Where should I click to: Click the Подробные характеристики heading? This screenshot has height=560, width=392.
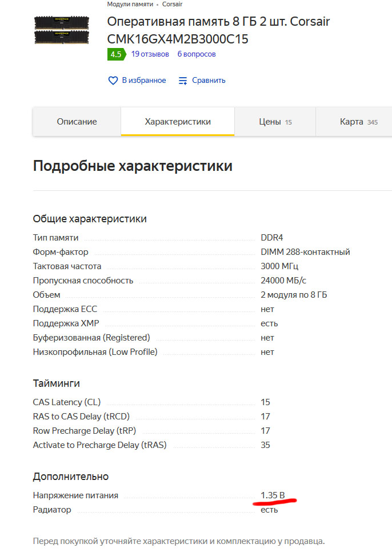(133, 166)
